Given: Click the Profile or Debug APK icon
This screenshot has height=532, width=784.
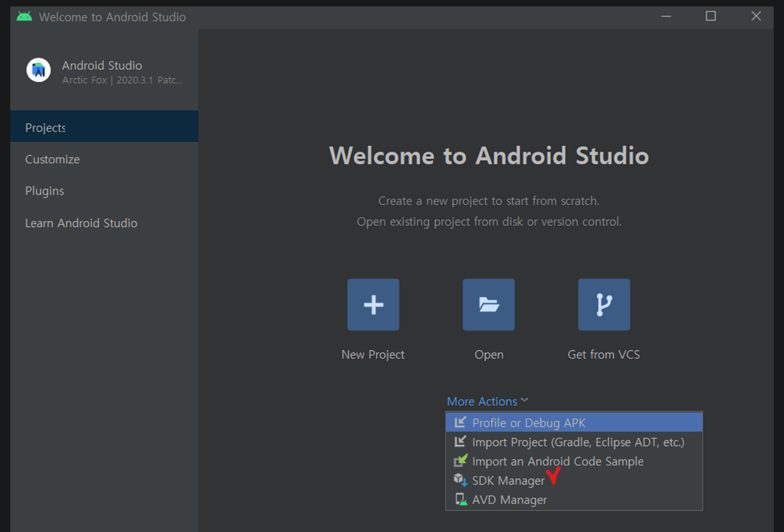Looking at the screenshot, I should 461,423.
